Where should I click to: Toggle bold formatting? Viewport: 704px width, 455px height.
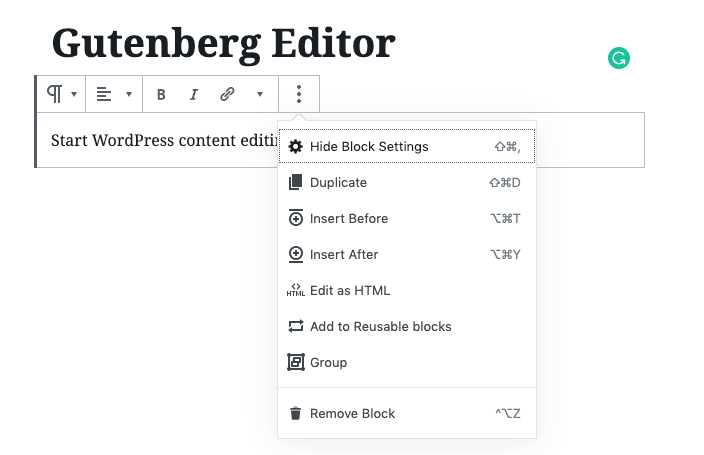click(161, 94)
